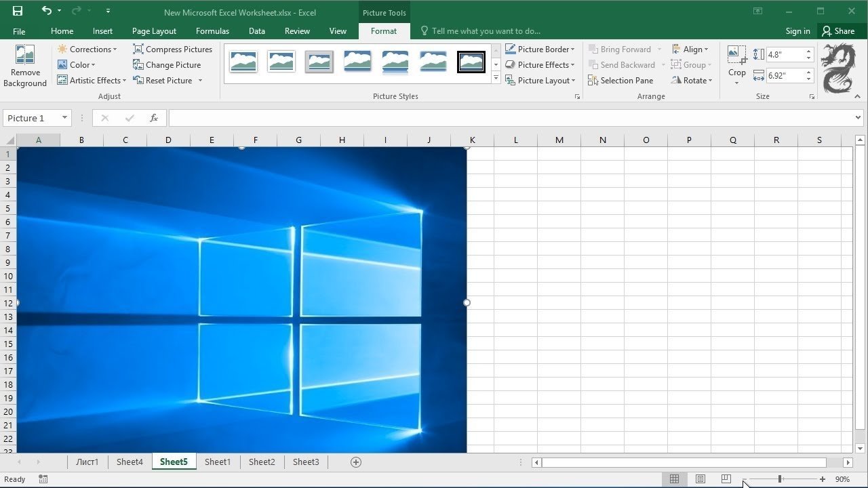Apply the sixth picture style thumbnail
Viewport: 868px width, 488px height.
coord(433,62)
